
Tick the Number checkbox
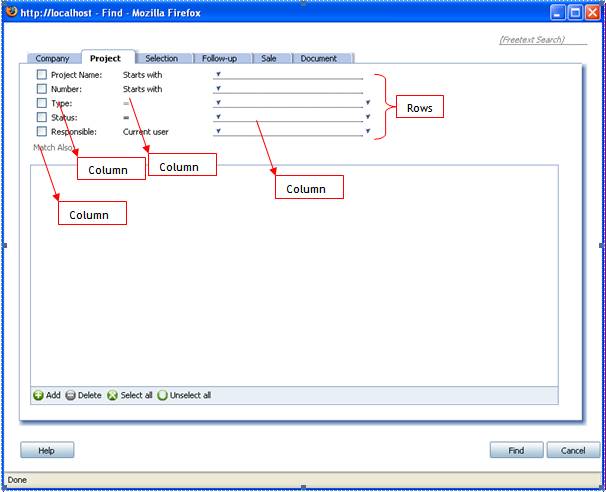click(x=42, y=89)
